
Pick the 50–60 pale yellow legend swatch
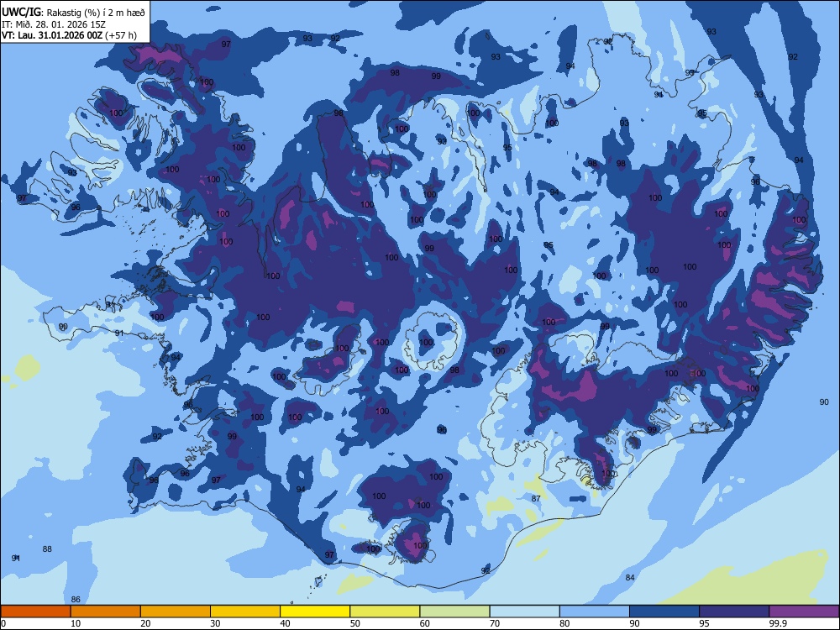pos(386,612)
